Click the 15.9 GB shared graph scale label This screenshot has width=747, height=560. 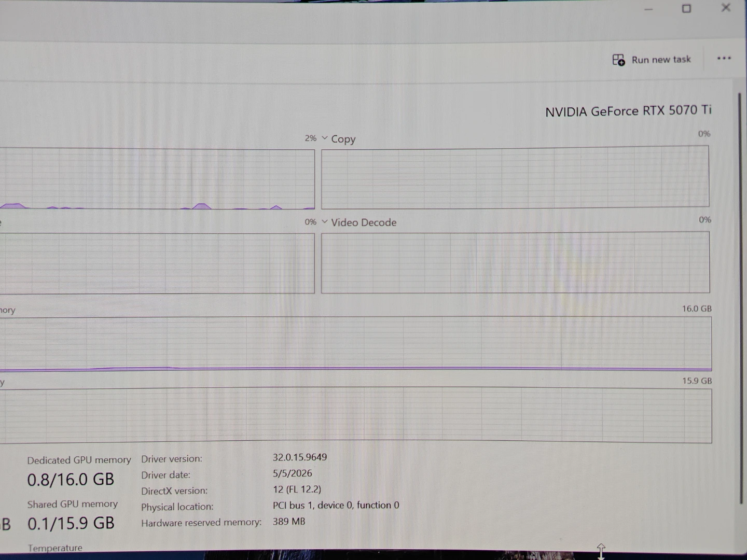coord(697,381)
